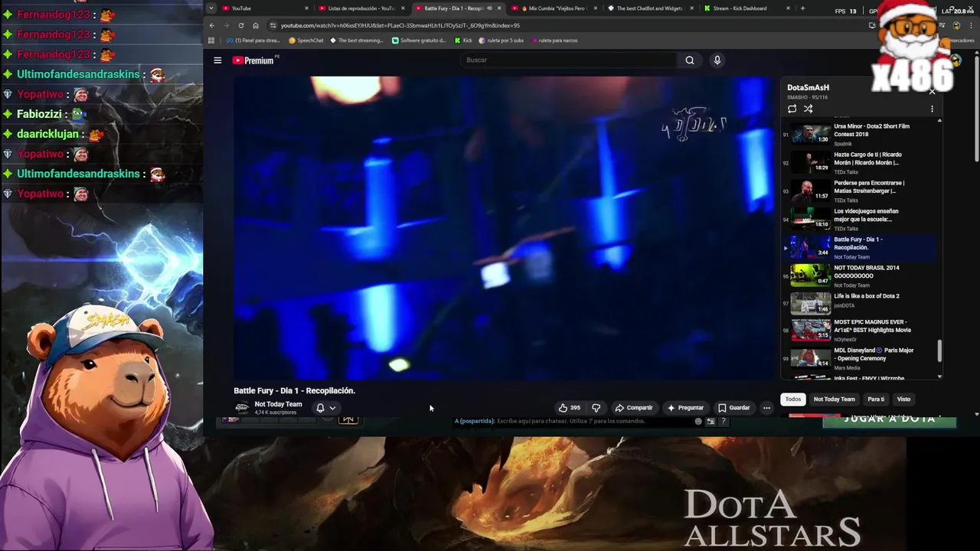Click the browser home button

(x=256, y=25)
